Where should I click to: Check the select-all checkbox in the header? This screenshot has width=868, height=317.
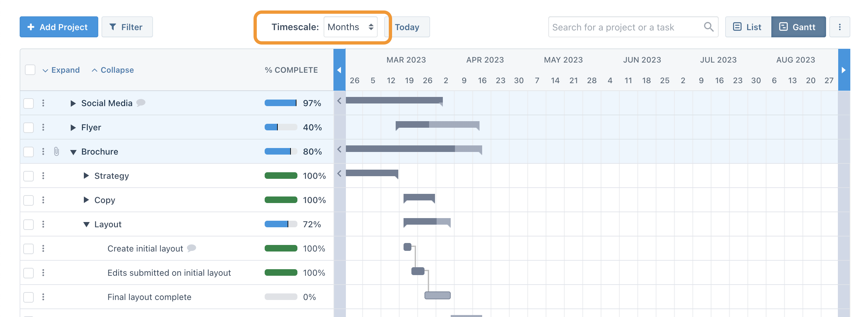[x=30, y=70]
